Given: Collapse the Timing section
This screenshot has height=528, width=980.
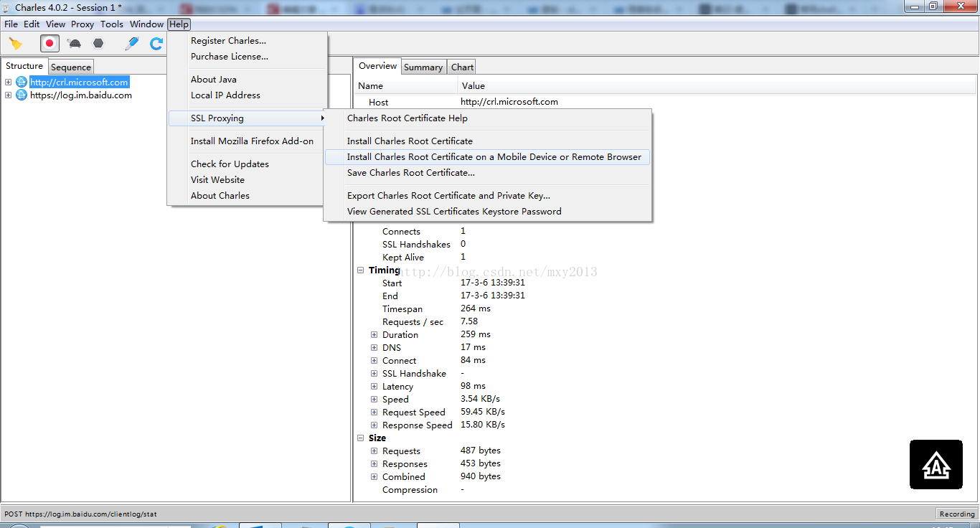Looking at the screenshot, I should tap(361, 270).
